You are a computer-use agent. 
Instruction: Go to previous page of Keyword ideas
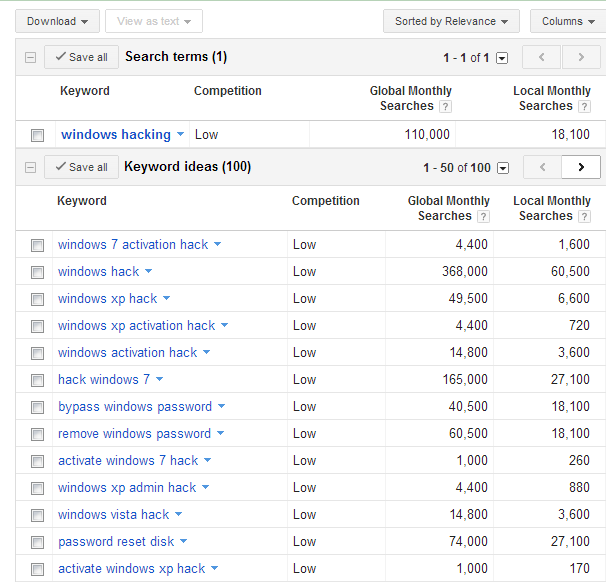click(542, 167)
